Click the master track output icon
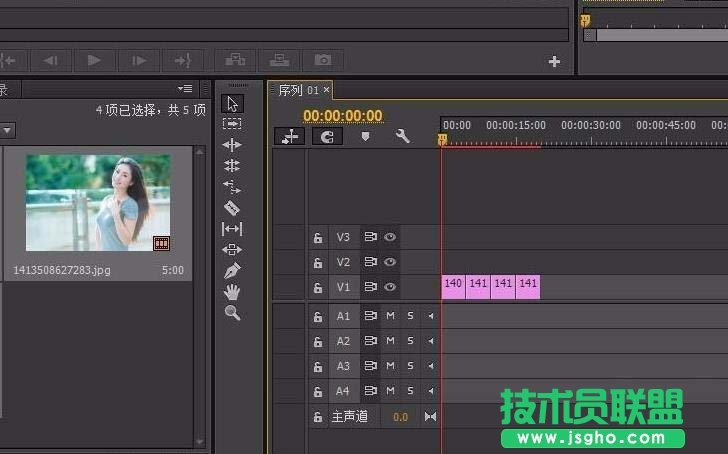Viewport: 728px width, 454px height. (x=430, y=416)
